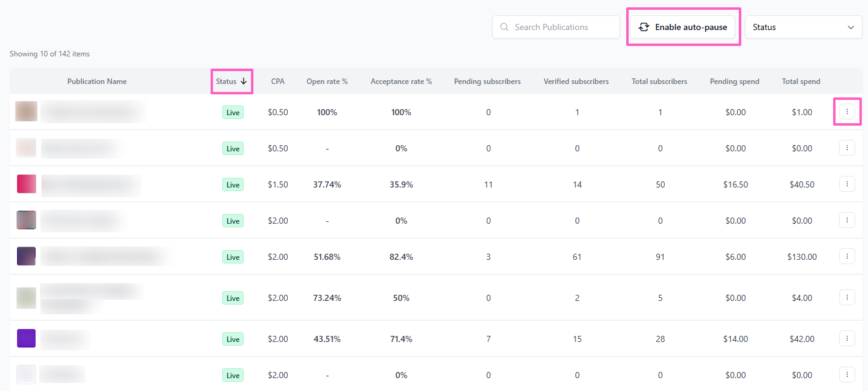Select the Acceptance rate % column header

point(401,82)
